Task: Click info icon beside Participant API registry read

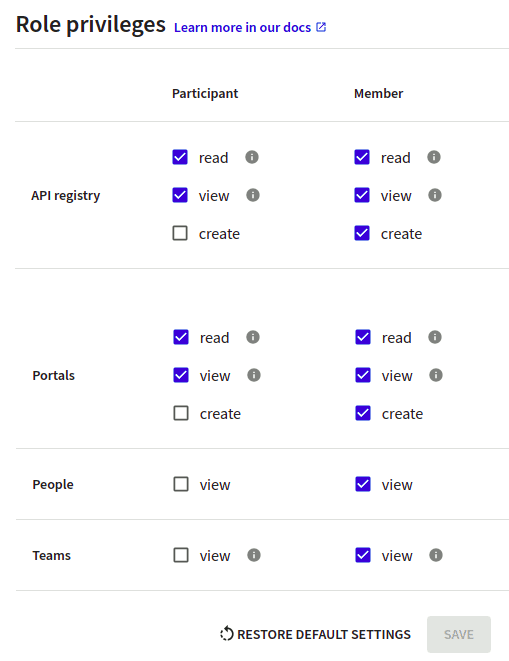Action: (252, 157)
